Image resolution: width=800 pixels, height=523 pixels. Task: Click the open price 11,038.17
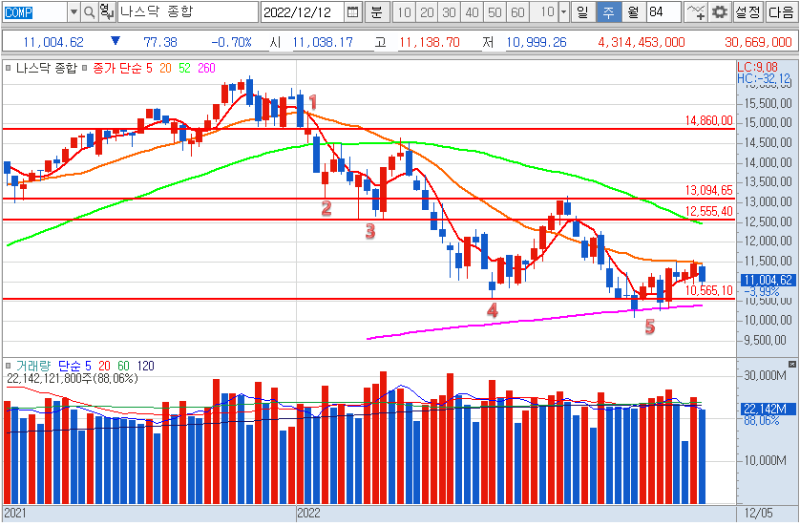click(322, 42)
